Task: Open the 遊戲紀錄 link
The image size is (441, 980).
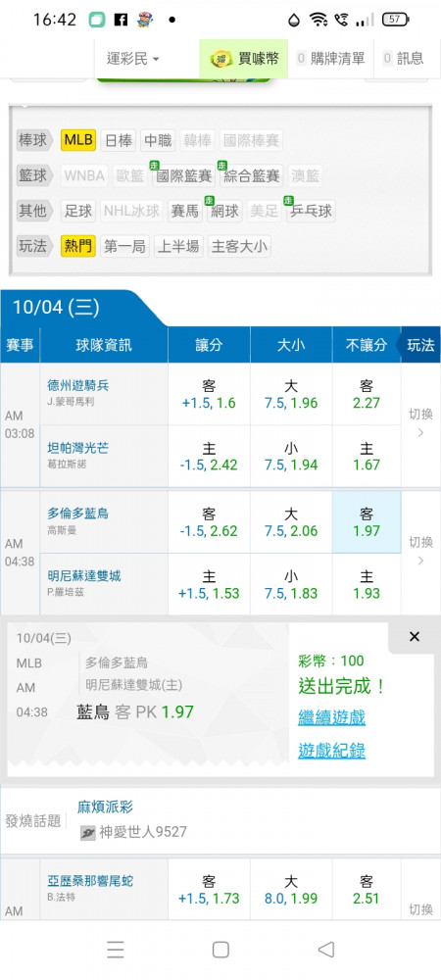Action: click(331, 750)
